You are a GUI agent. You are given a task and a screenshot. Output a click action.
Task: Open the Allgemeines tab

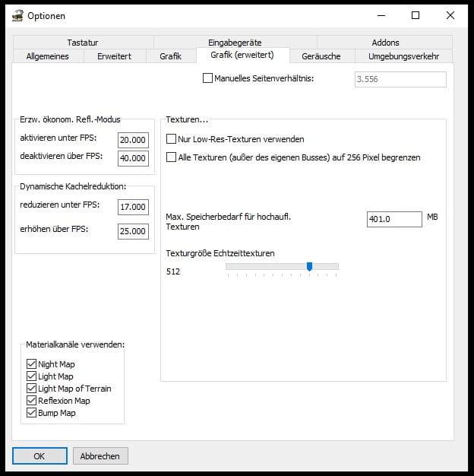[x=47, y=56]
